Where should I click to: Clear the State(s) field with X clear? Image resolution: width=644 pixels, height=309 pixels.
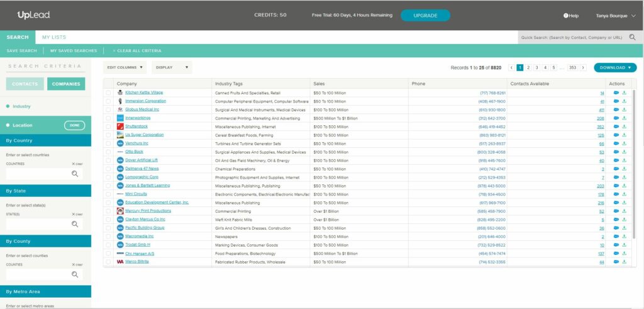(x=77, y=215)
